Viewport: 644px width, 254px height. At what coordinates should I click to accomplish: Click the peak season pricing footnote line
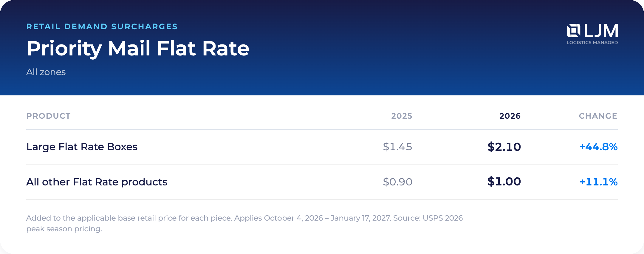64,229
